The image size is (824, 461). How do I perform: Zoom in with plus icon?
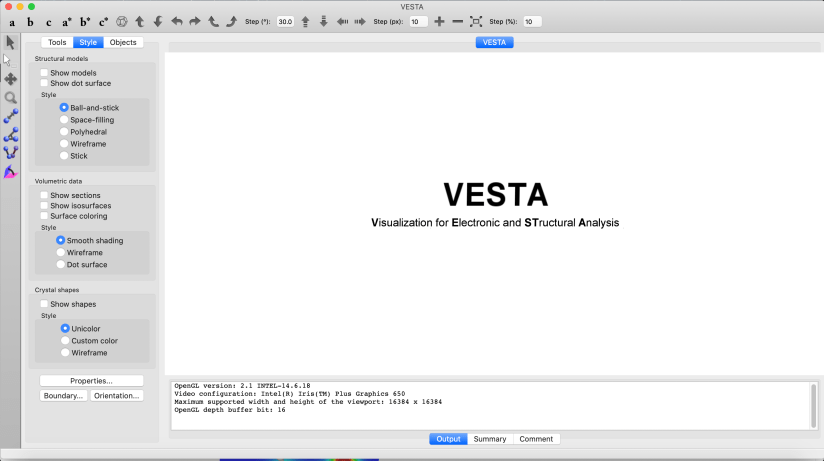[439, 22]
